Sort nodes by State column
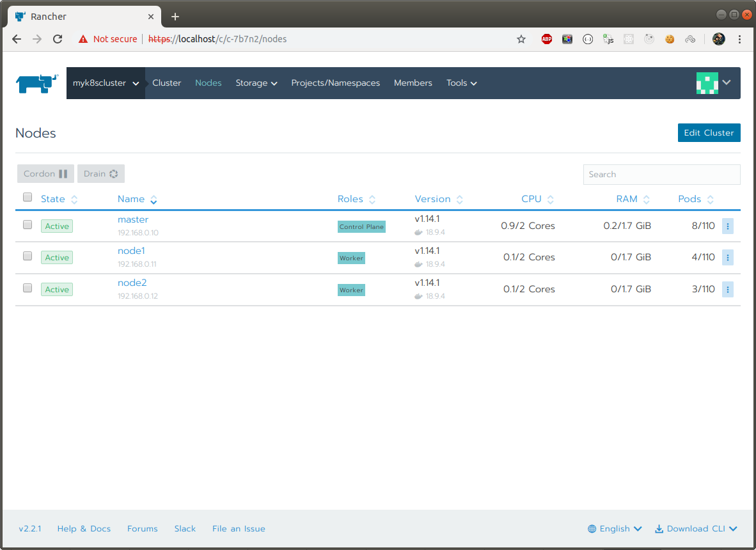Viewport: 756px width, 550px height. [59, 199]
